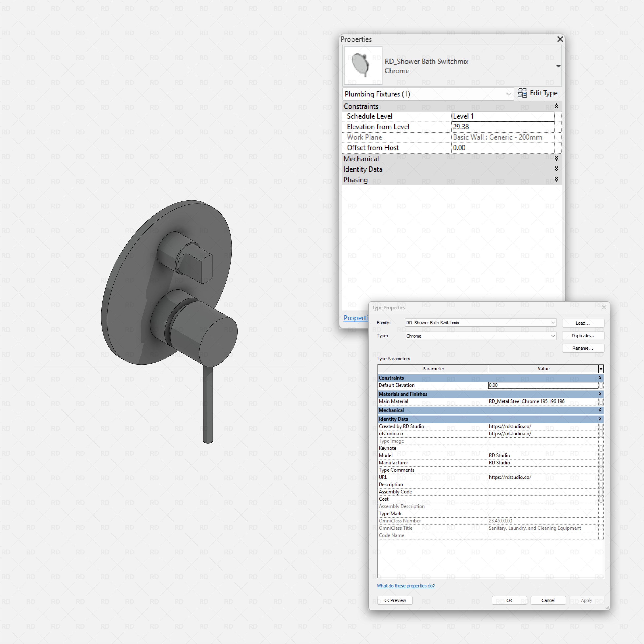Viewport: 644px width, 644px height.
Task: Click the associate parameter button for Default Elevation
Action: coord(601,385)
